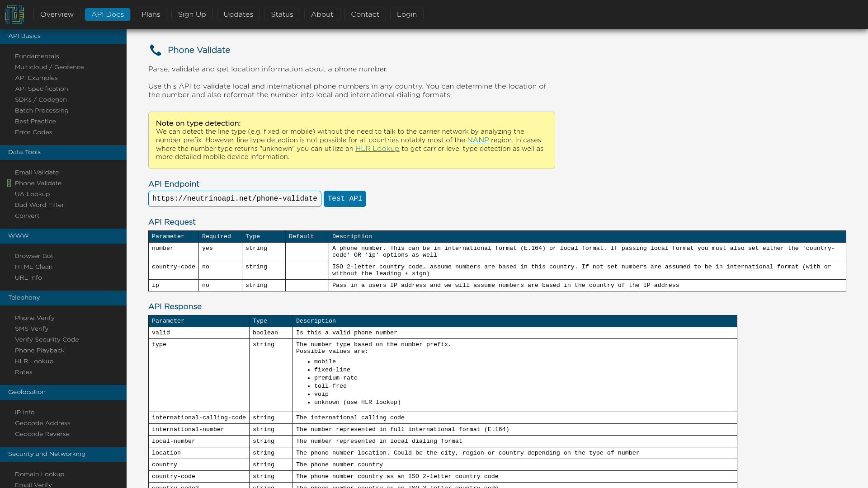The width and height of the screenshot is (868, 488).
Task: Open URL Info docs
Action: 28,278
